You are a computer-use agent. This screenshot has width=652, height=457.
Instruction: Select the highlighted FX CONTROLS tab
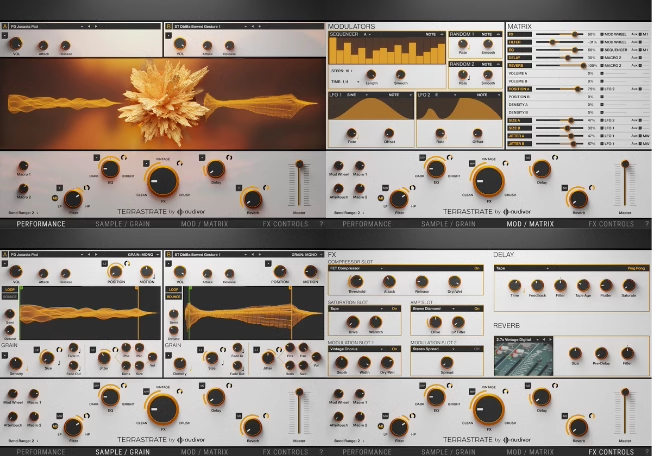click(611, 452)
